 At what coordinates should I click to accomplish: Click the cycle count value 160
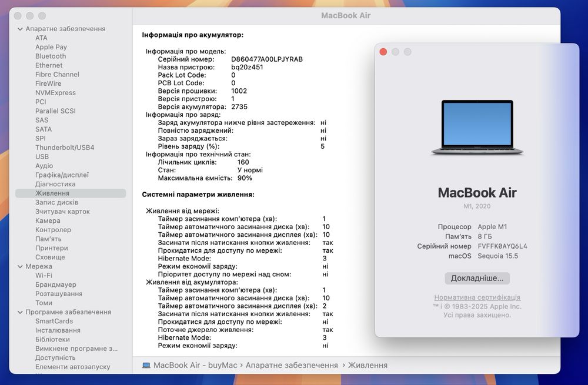click(243, 162)
